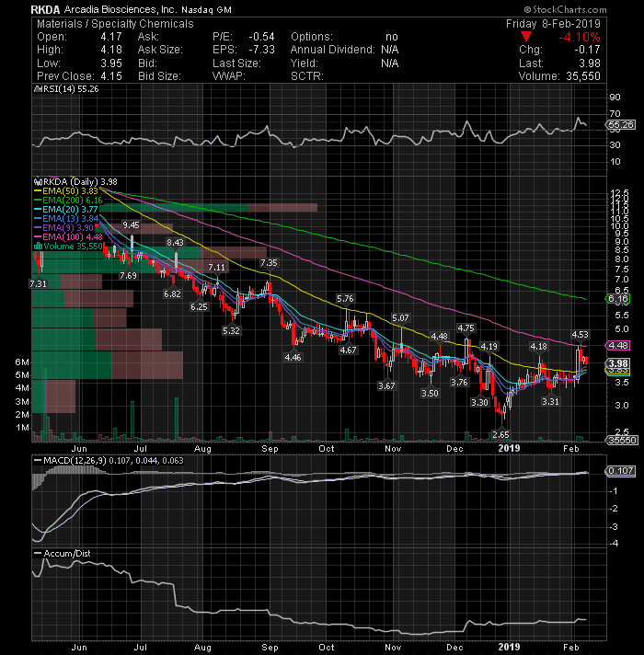The height and width of the screenshot is (655, 644).
Task: Click the 2019 label under the price chart
Action: point(509,448)
